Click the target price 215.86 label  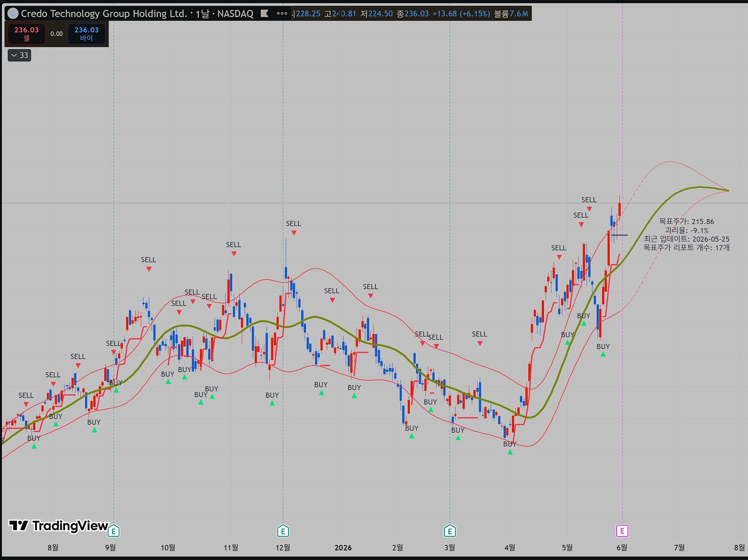(686, 221)
